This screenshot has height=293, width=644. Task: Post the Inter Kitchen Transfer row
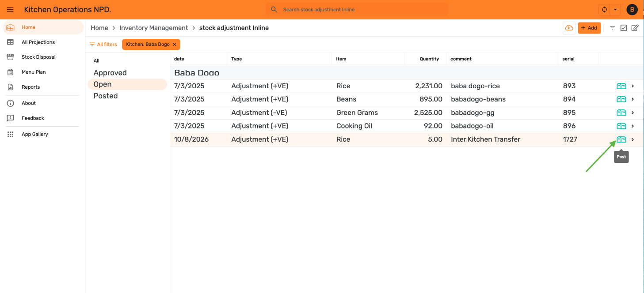[x=621, y=139]
